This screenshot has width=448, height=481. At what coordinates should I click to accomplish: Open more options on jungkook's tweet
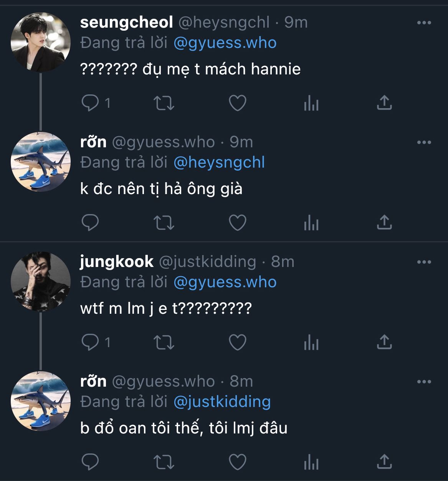coord(424,262)
